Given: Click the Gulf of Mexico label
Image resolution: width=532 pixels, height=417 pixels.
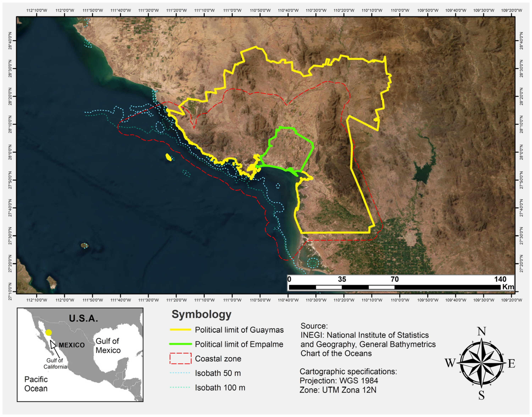Looking at the screenshot, I should [x=108, y=346].
